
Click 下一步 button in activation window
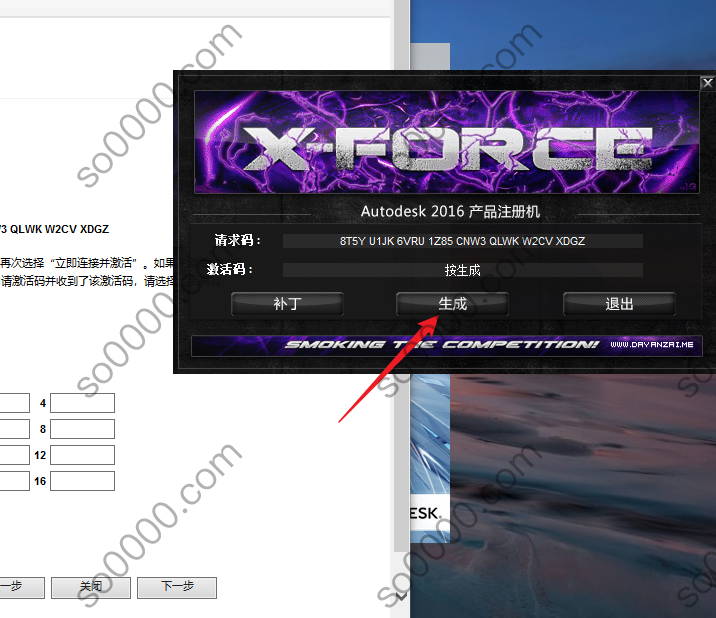tap(177, 587)
